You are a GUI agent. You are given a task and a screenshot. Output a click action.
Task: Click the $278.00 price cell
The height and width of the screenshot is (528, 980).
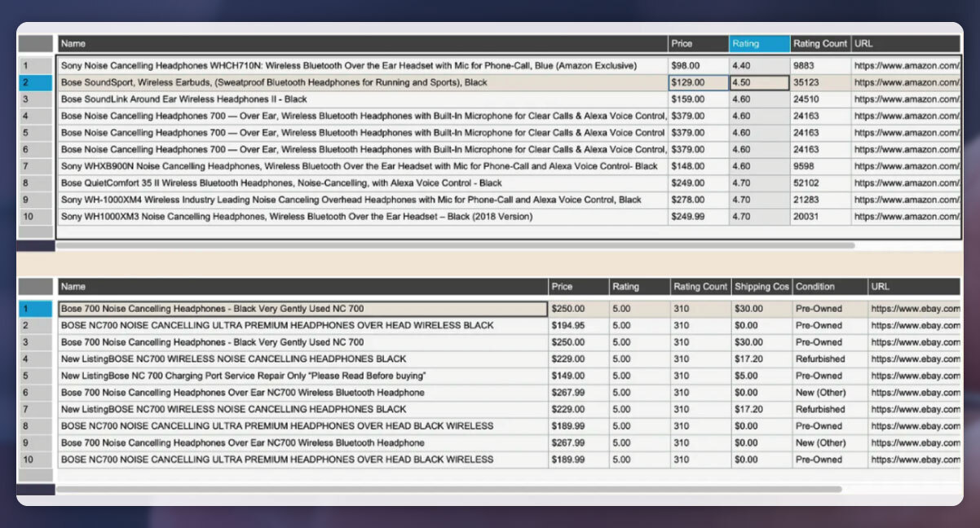coord(698,200)
